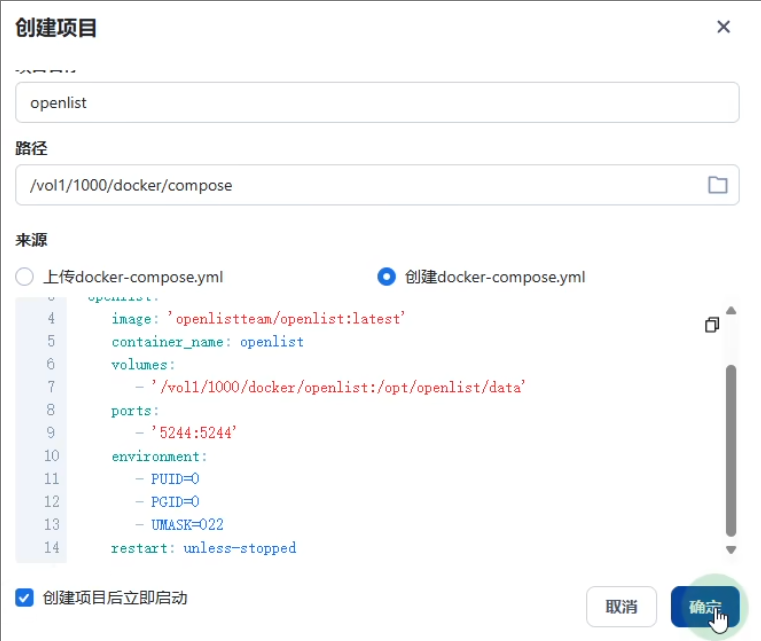Screen dimensions: 761x641
Task: Click the PUID=0 line
Action: (175, 479)
